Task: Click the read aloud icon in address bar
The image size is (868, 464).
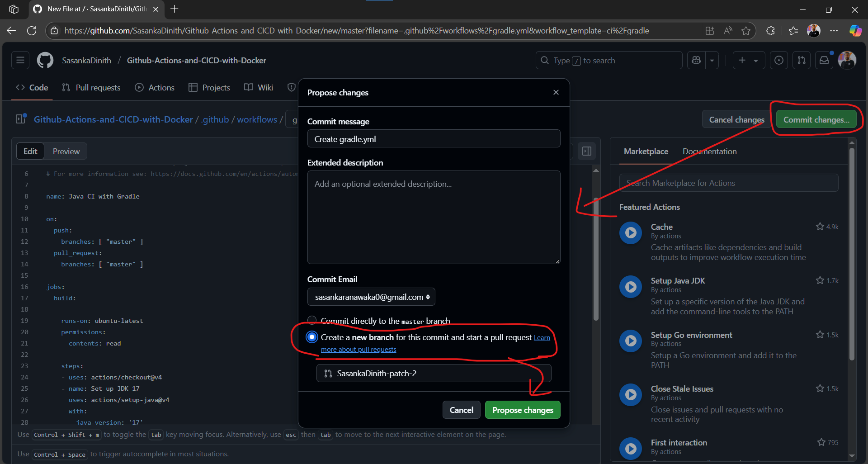Action: coord(728,31)
